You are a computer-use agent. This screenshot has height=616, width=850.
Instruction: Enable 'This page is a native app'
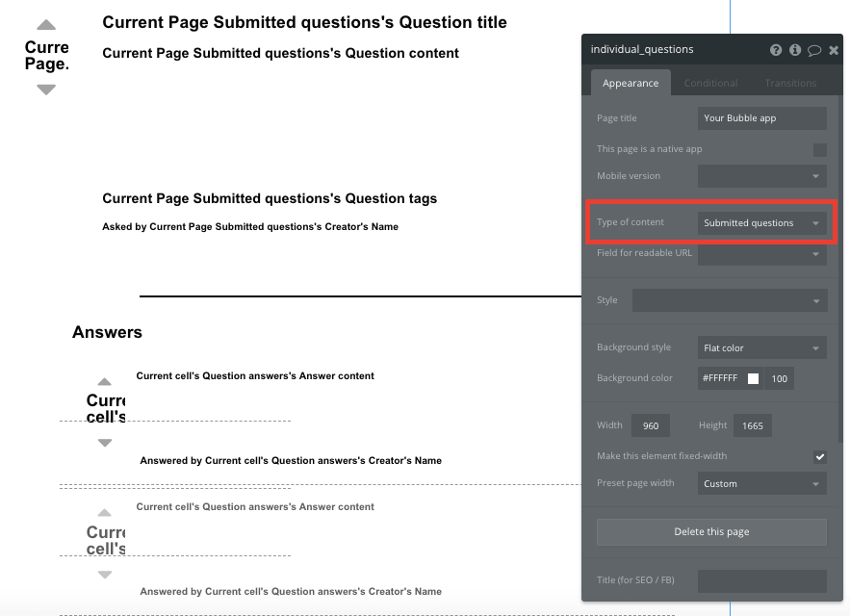click(819, 148)
